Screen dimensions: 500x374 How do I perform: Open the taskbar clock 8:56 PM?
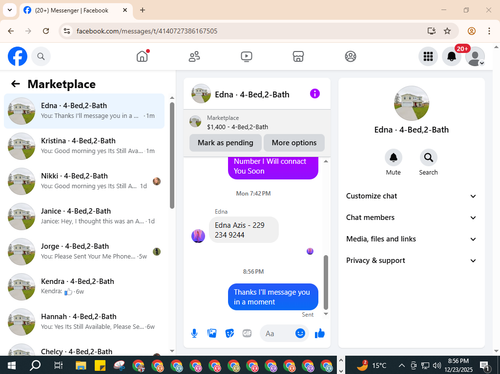click(x=458, y=365)
